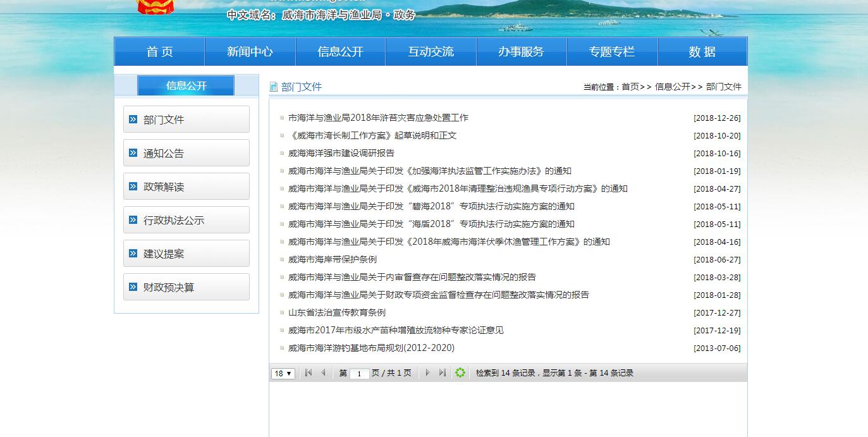Open the 新闻中心 navigation menu
868x437 pixels.
click(250, 52)
